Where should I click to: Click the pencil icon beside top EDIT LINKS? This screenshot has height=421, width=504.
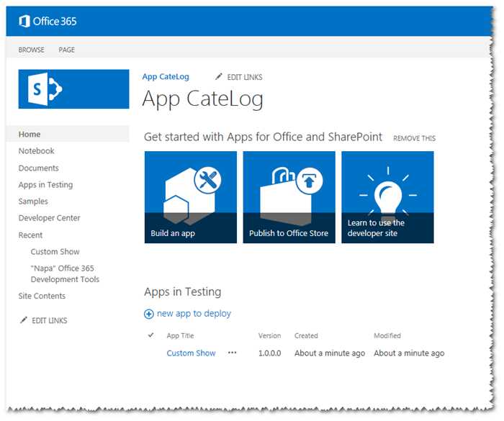click(x=219, y=76)
